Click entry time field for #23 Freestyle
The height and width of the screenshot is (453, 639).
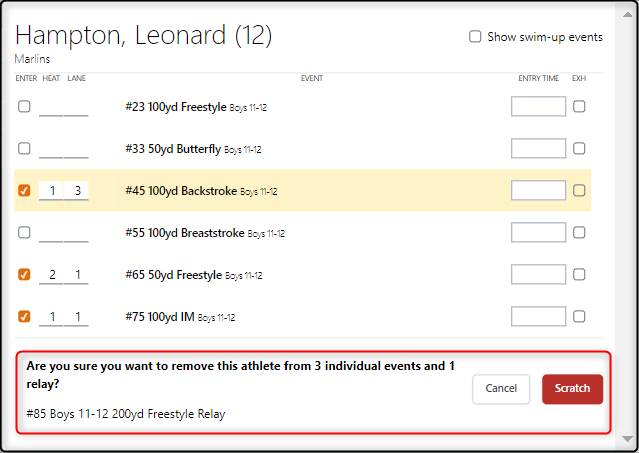pos(538,106)
